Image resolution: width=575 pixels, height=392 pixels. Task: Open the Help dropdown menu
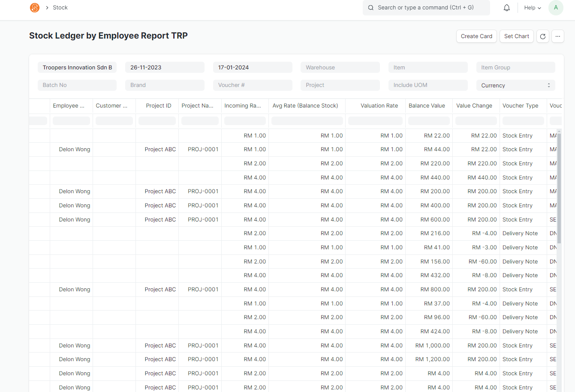pos(533,8)
